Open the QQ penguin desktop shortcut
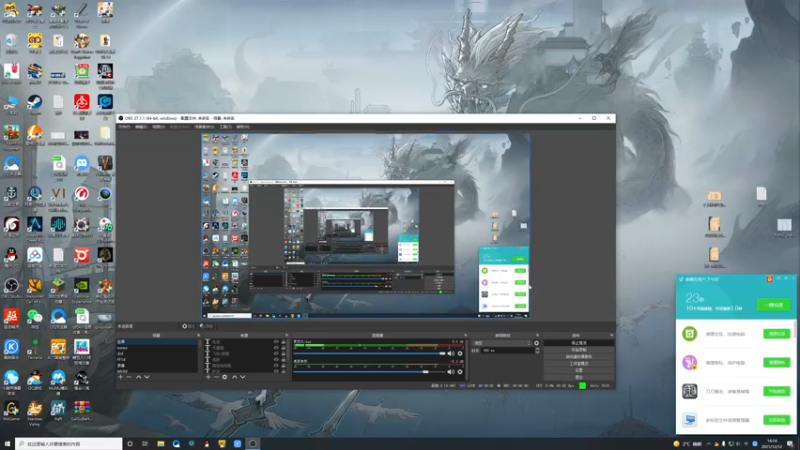Image resolution: width=800 pixels, height=450 pixels. [11, 258]
